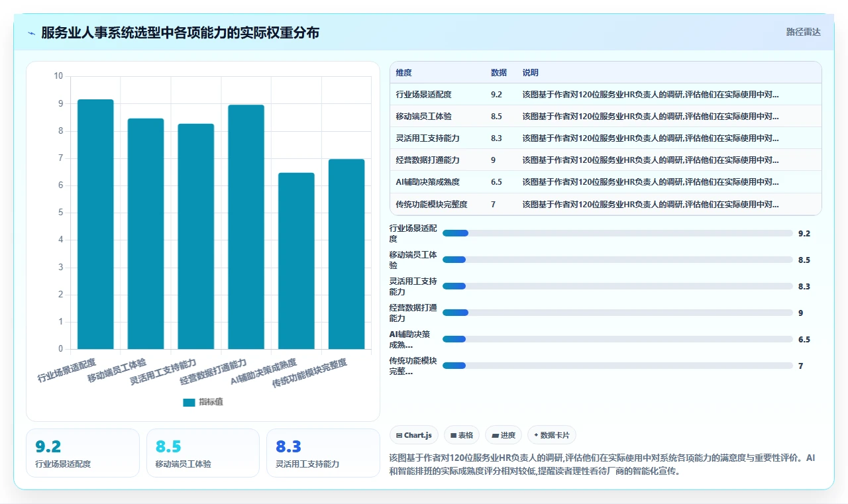
Task: Click the 移动端员工体验 chart bar
Action: [x=146, y=234]
